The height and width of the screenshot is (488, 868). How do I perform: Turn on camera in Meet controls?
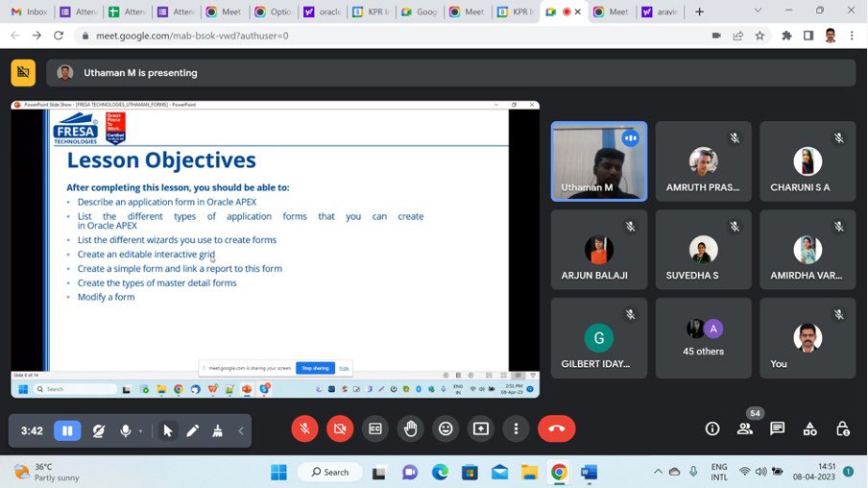[x=340, y=428]
